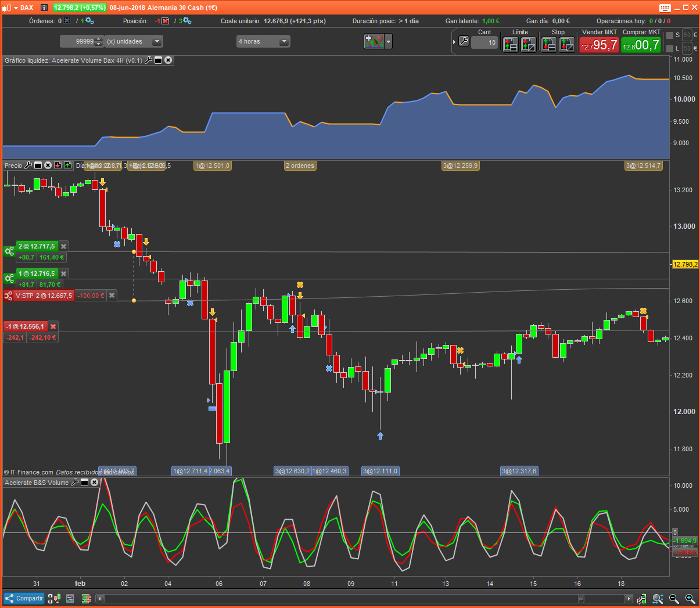
Task: Open the (x) unidades dropdown
Action: coord(156,41)
